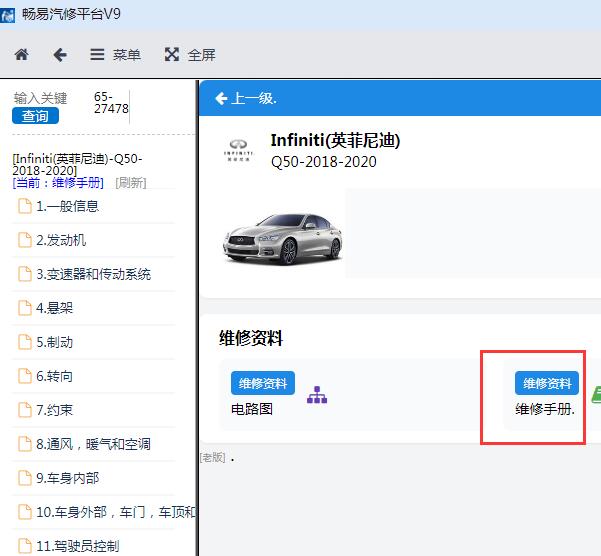Click the 刷新 refresh link
This screenshot has height=556, width=601.
point(131,183)
